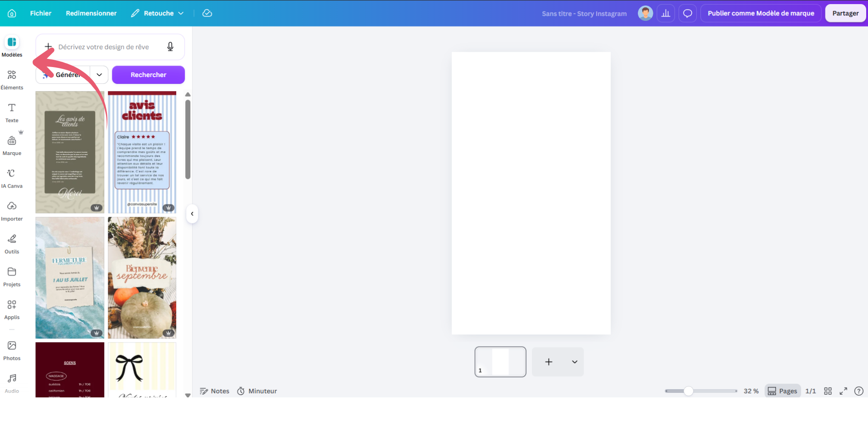Select the Bienvenue septembre template

(142, 278)
